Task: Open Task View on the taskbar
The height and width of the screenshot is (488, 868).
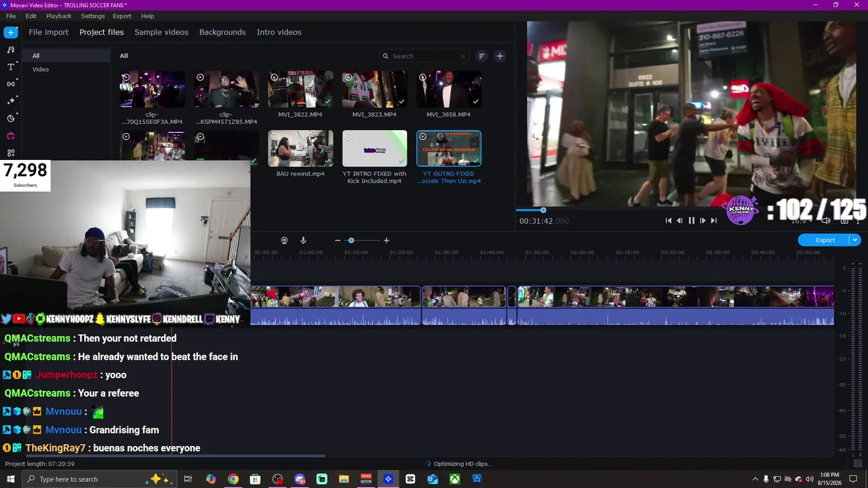Action: (188, 479)
